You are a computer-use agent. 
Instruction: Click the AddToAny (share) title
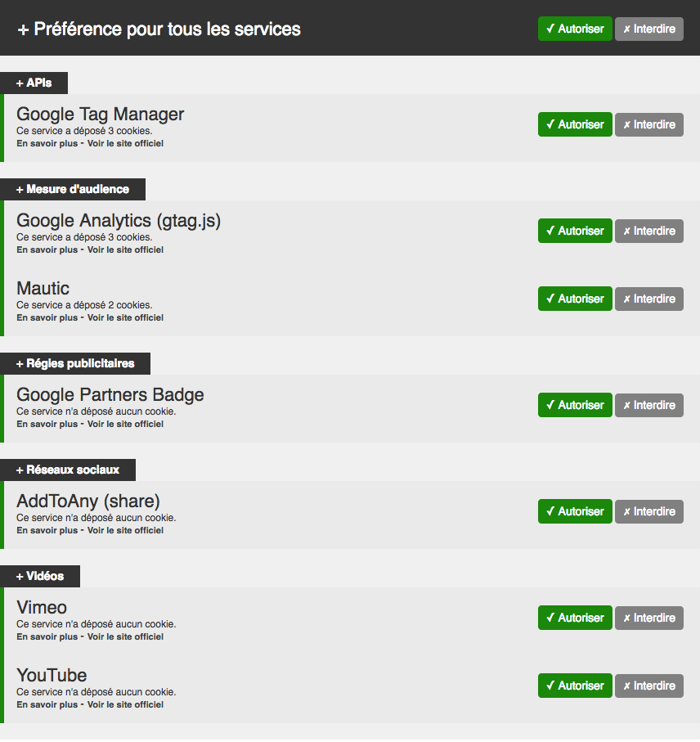pyautogui.click(x=88, y=501)
